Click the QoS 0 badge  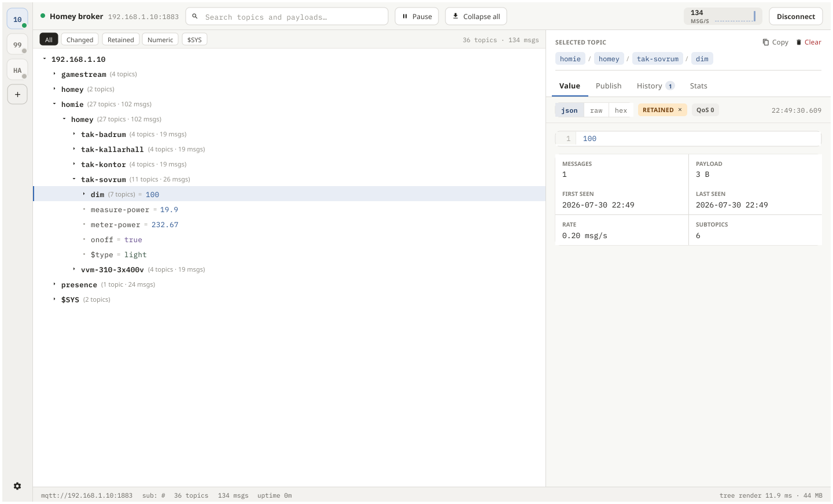[705, 110]
